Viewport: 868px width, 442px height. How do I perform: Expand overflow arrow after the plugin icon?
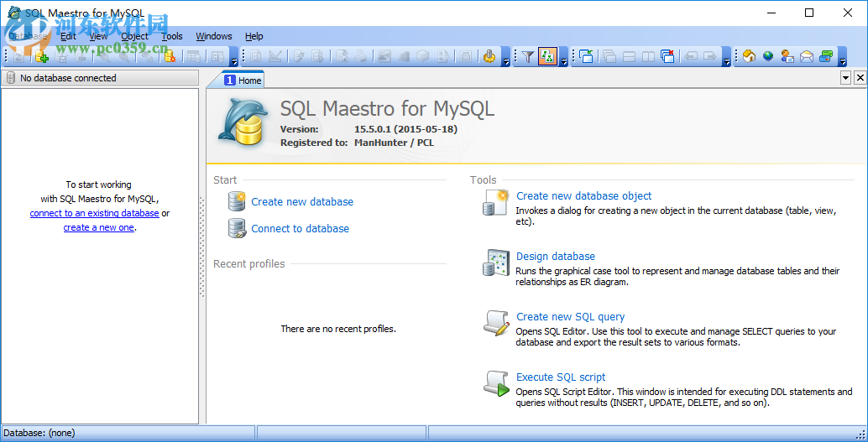506,56
